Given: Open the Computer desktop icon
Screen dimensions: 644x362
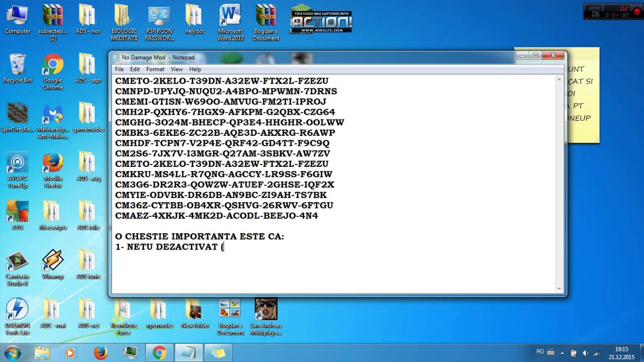Looking at the screenshot, I should (x=17, y=19).
